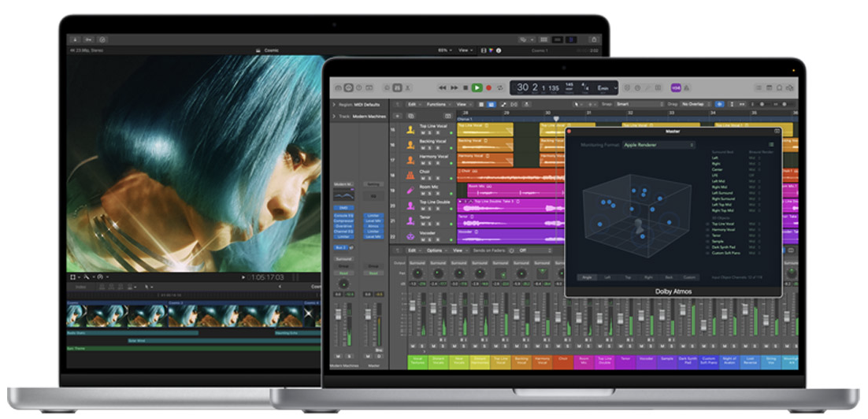Viewport: 868px width, 419px height.
Task: Toggle the Cycle loop button
Action: click(499, 87)
